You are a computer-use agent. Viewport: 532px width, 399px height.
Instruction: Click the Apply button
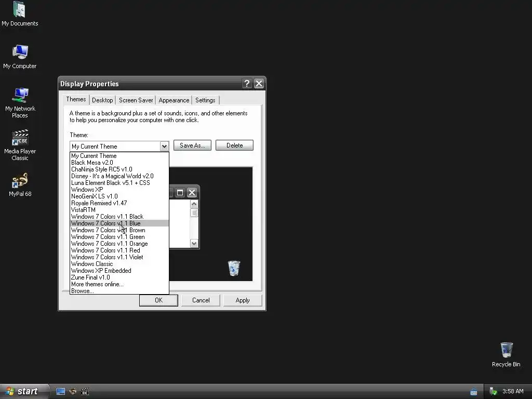[x=243, y=300]
